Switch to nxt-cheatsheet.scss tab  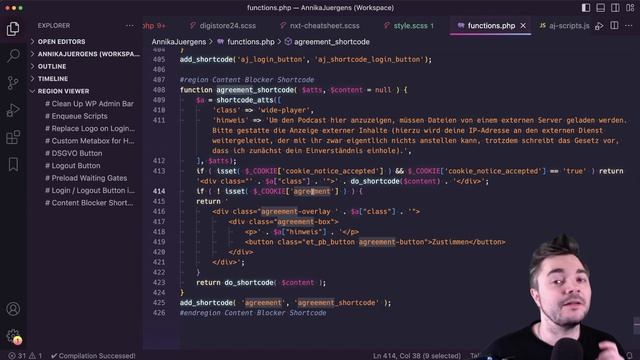tap(320, 26)
